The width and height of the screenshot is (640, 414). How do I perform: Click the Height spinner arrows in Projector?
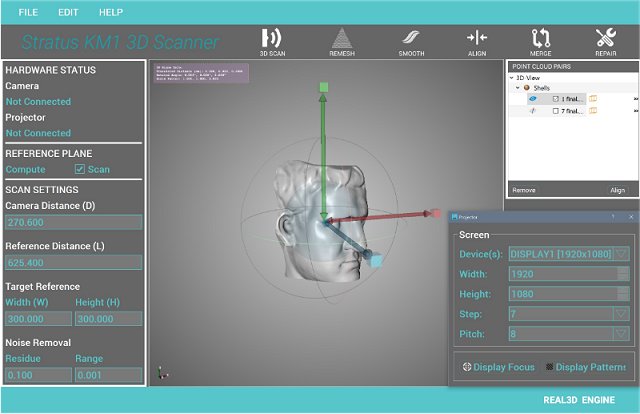[x=623, y=294]
